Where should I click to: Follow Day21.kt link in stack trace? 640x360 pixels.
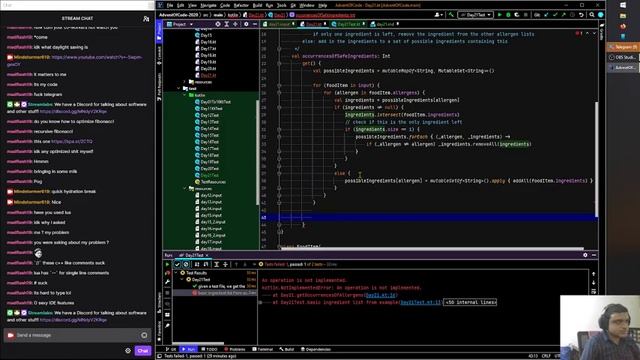[x=380, y=295]
